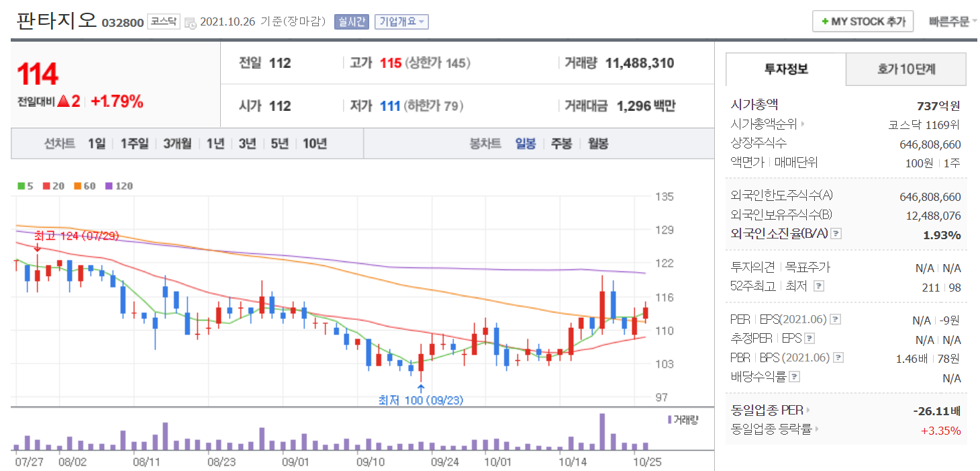The image size is (980, 471).
Task: Click the 선차트 label
Action: point(59,144)
